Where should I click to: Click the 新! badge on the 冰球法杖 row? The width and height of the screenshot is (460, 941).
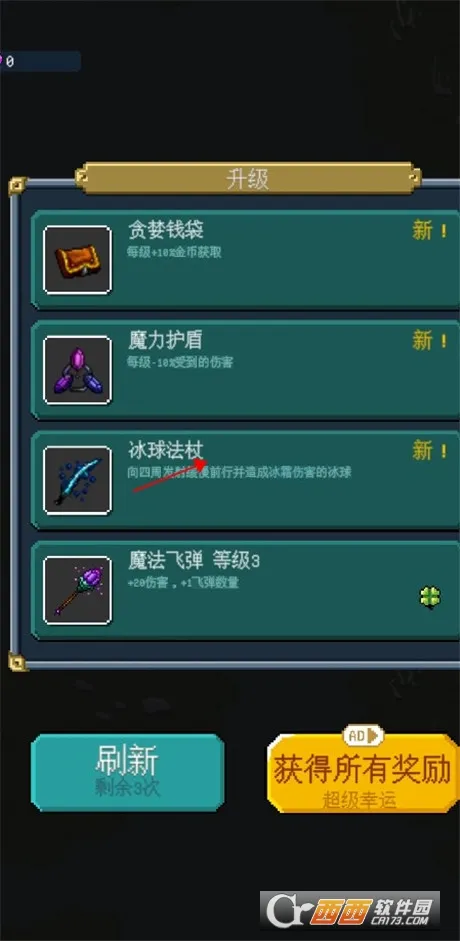pyautogui.click(x=429, y=451)
